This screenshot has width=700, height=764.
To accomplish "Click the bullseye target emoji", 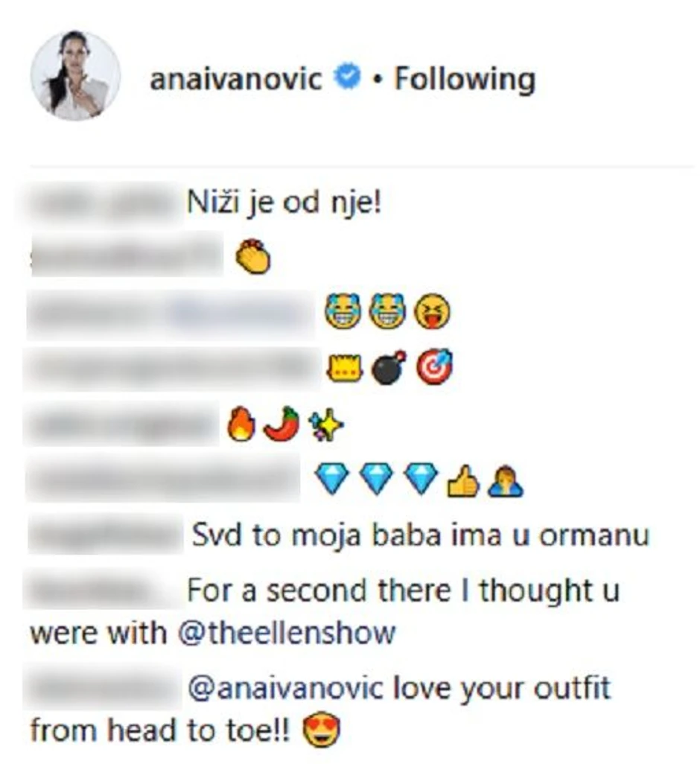I will point(434,367).
